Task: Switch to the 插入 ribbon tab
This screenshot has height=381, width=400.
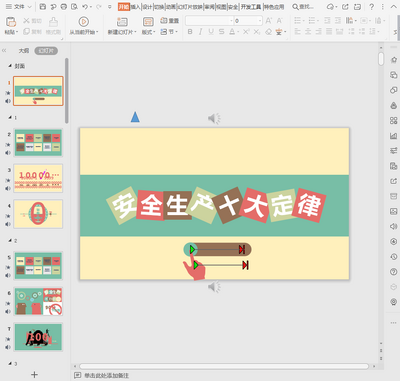Action: tap(135, 7)
